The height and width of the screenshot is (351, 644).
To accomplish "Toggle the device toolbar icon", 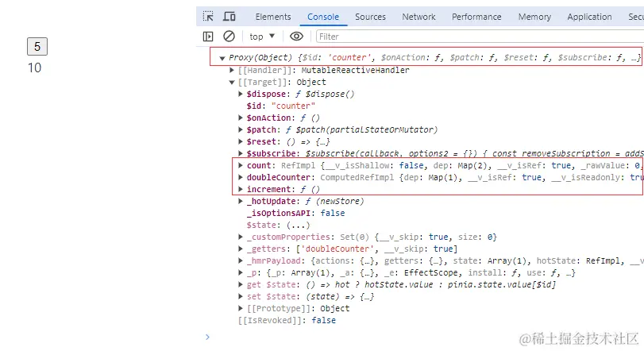I will [229, 17].
